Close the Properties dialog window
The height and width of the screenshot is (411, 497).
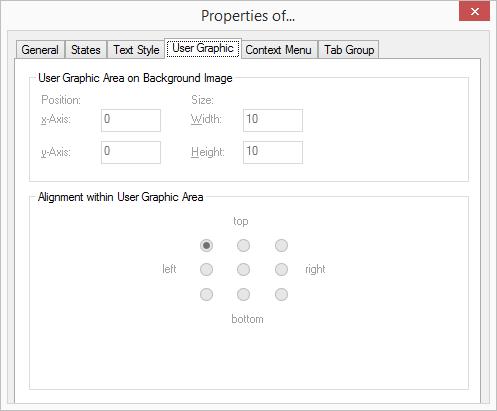coord(474,11)
